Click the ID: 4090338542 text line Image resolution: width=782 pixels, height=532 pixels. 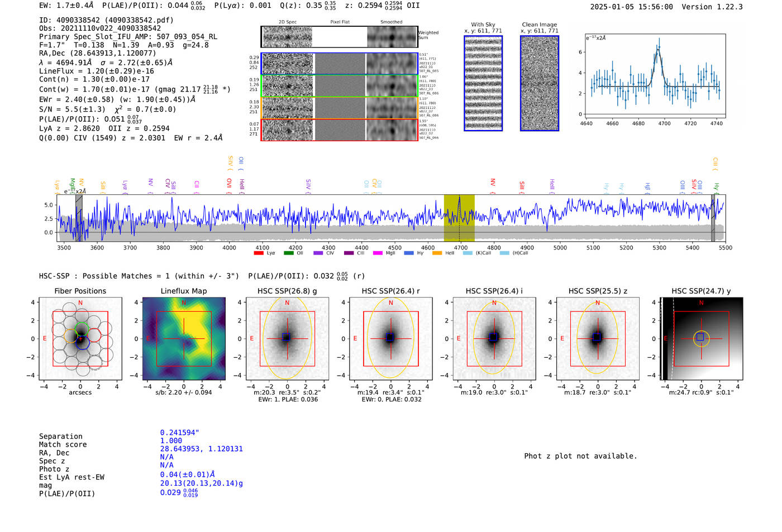tap(106, 20)
